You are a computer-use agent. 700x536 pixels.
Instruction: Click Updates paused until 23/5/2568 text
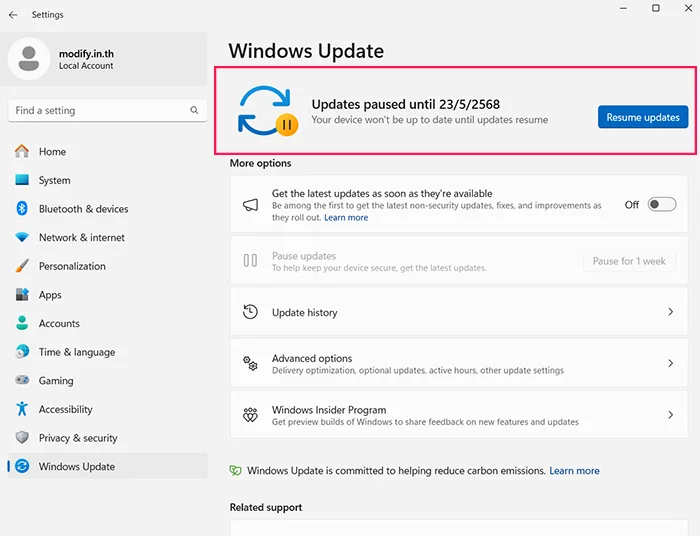[405, 104]
